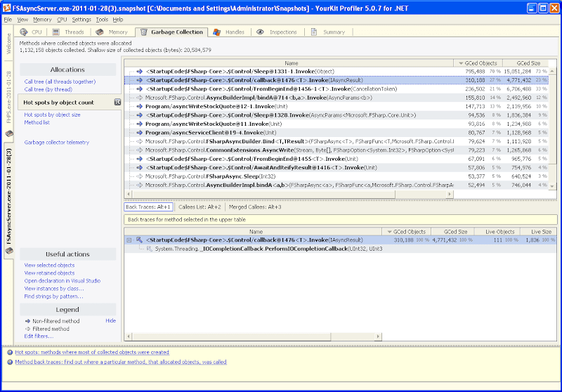Click the FSAsyncServer.exe snapshot side tab icon
Viewport: 562px width, 392px height.
(9, 251)
